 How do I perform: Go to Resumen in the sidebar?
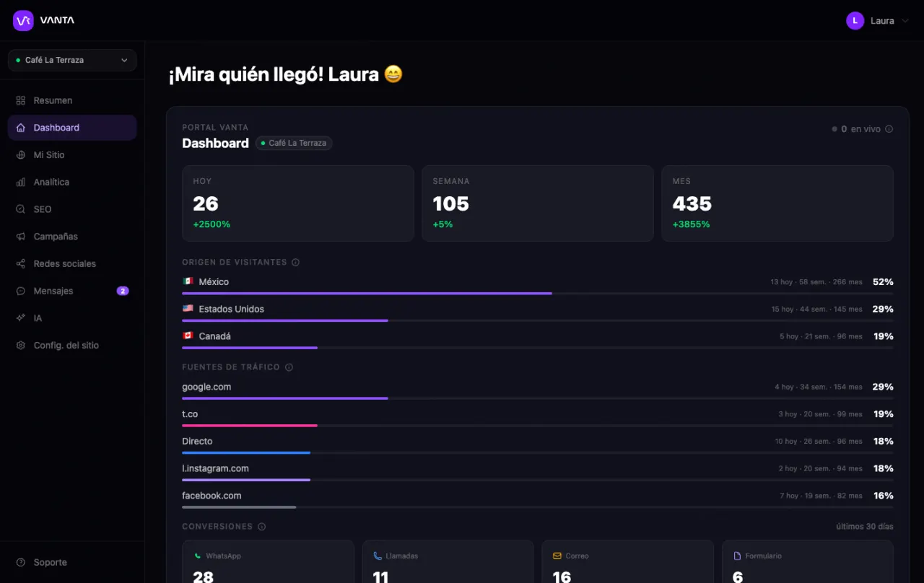point(72,100)
